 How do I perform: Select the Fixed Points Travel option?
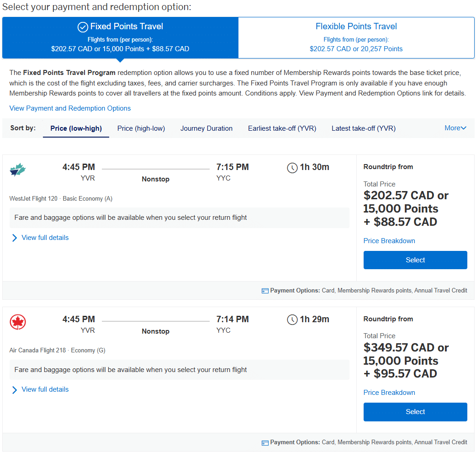click(120, 38)
